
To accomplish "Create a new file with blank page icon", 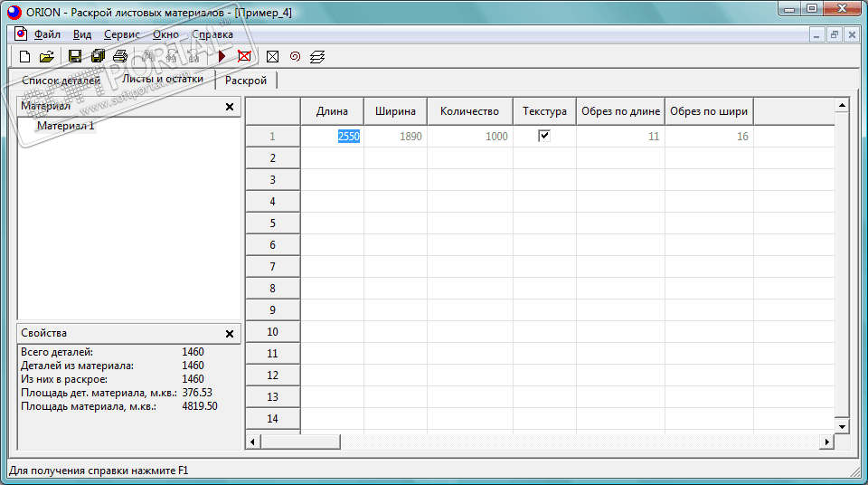I will pos(25,56).
